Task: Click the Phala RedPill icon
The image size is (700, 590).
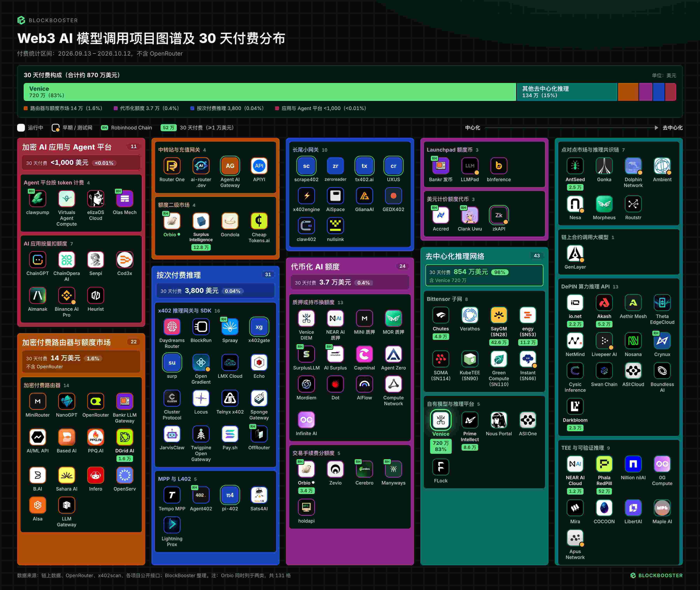Action: [x=604, y=464]
